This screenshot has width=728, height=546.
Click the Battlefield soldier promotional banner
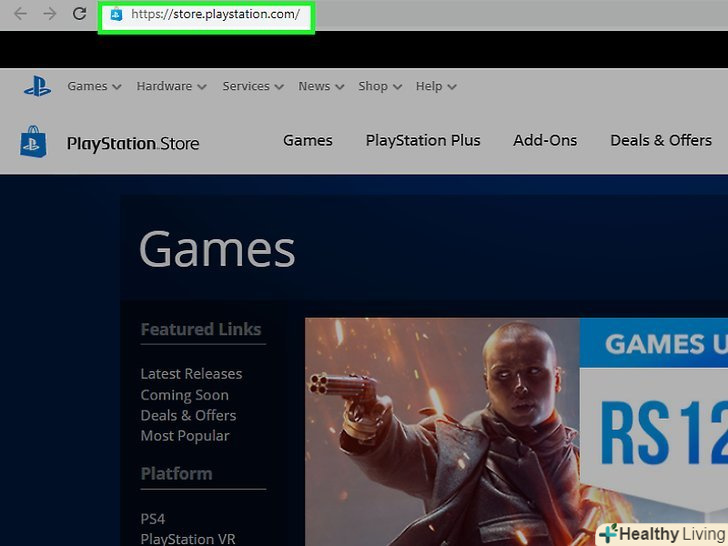point(516,432)
